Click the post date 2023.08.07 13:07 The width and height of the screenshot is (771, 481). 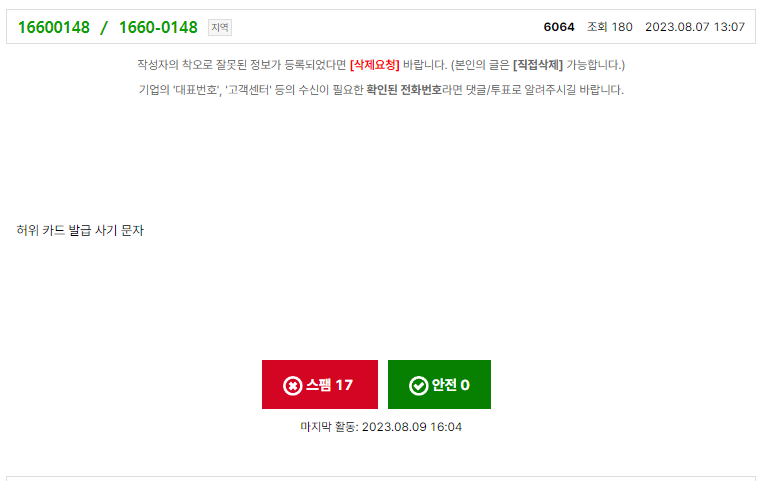(695, 27)
